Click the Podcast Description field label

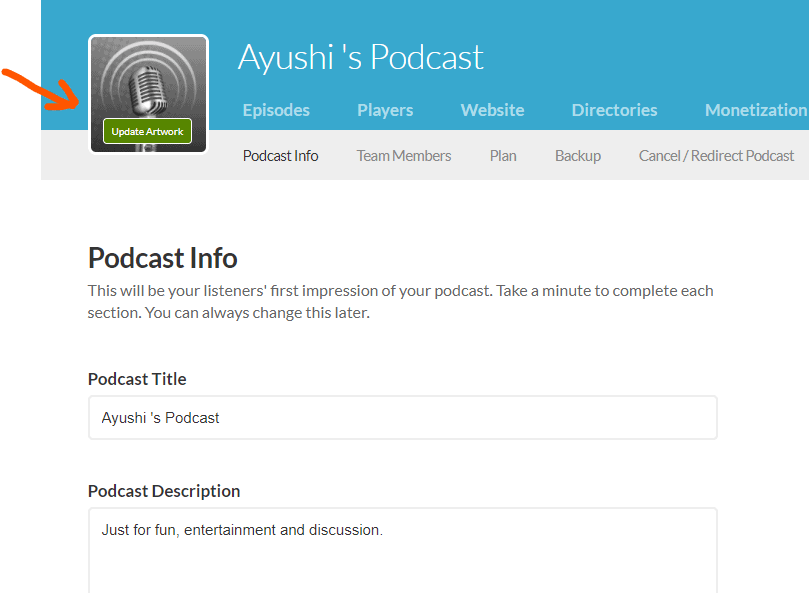(164, 491)
